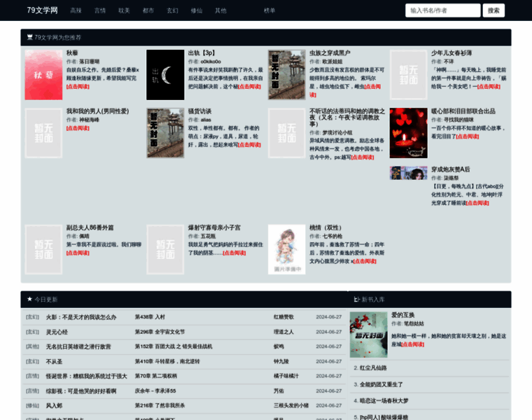Open 无名抗日英雄谱之潜行敌营
Image resolution: width=532 pixels, height=420 pixels.
(78, 346)
